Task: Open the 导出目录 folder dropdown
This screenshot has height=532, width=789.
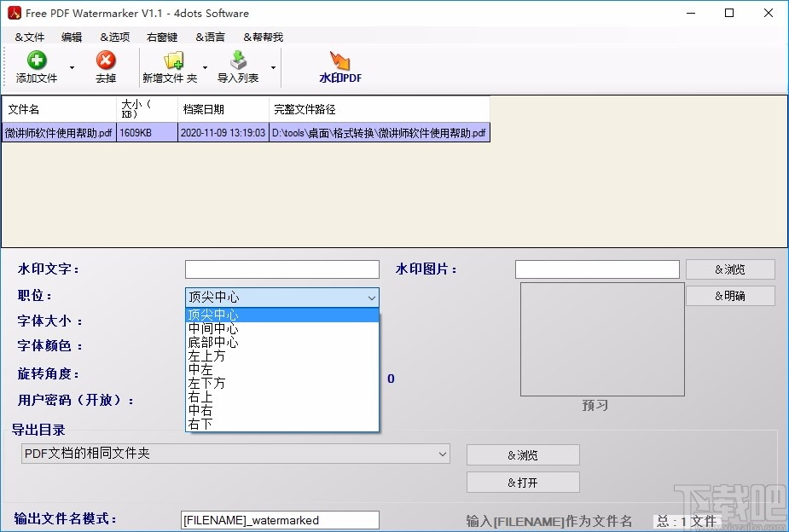Action: click(x=443, y=454)
